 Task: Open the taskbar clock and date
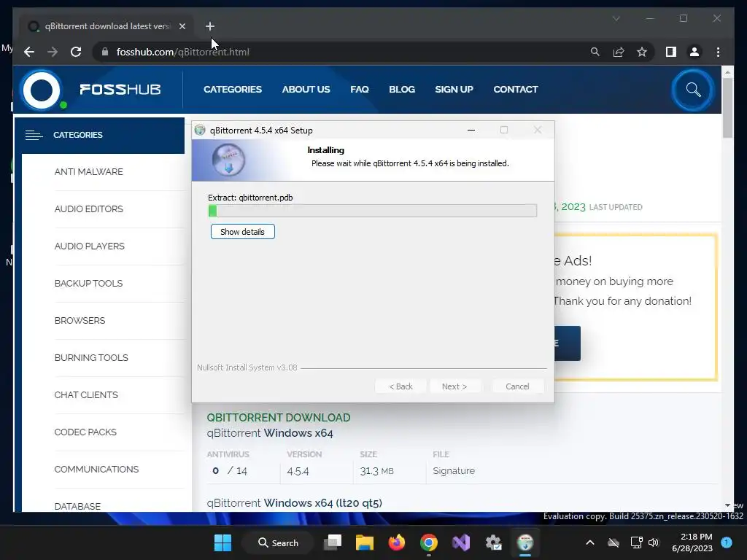pyautogui.click(x=692, y=542)
